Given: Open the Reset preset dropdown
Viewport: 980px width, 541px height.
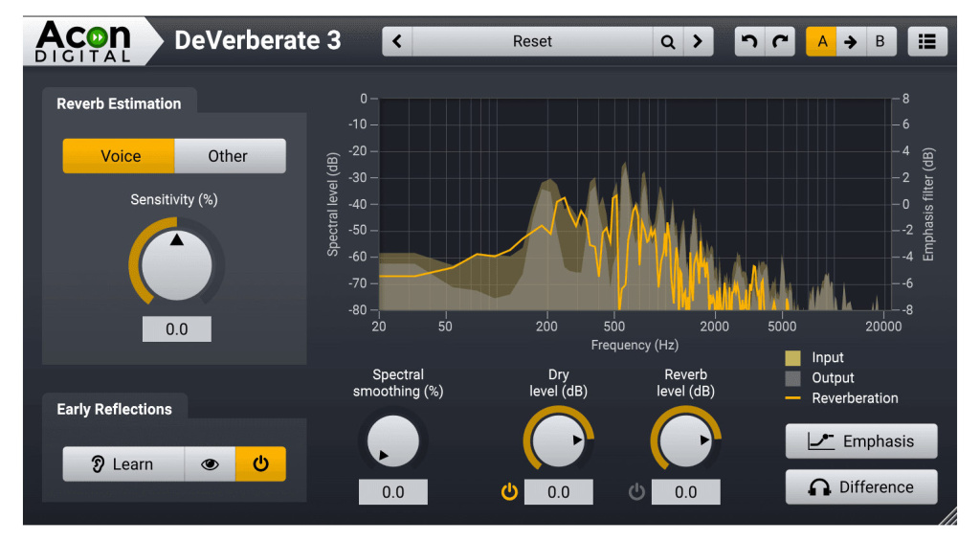Looking at the screenshot, I should pos(532,42).
